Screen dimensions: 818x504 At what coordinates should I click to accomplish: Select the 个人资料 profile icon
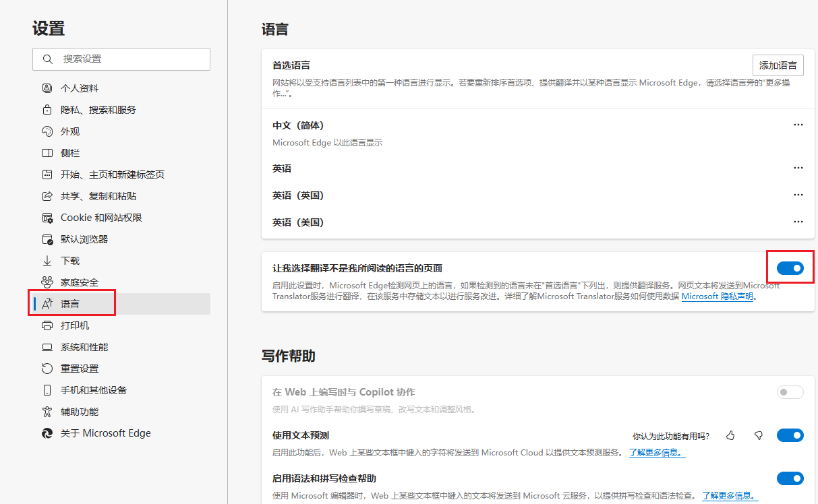(x=47, y=88)
